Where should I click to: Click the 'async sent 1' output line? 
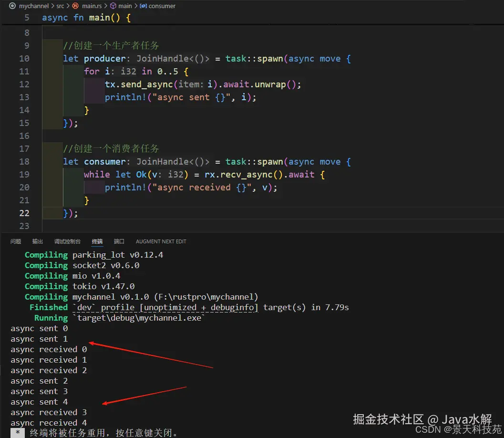coord(39,339)
